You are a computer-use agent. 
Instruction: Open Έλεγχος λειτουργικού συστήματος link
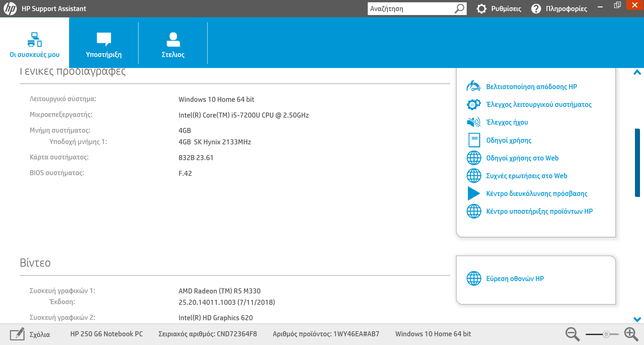coord(539,105)
